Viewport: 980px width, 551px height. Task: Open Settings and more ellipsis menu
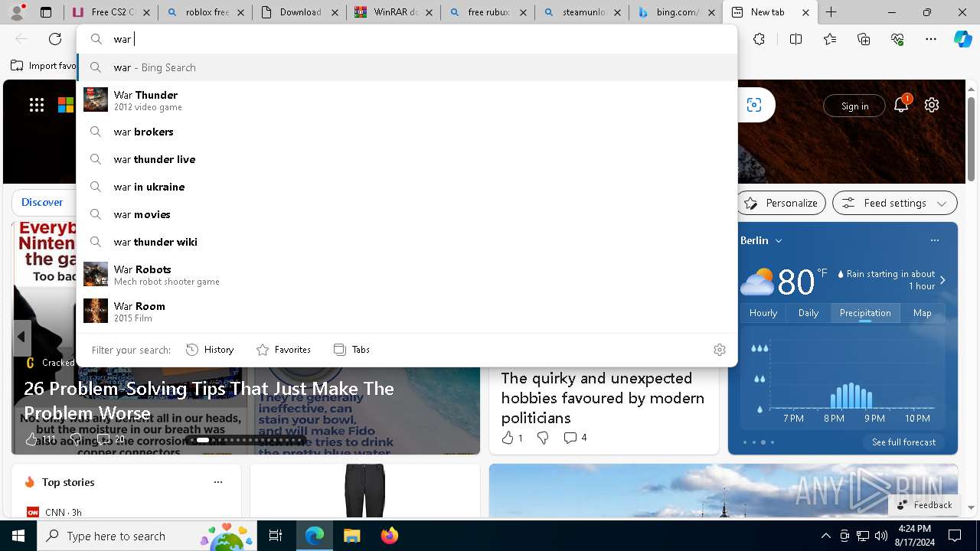[x=931, y=39]
